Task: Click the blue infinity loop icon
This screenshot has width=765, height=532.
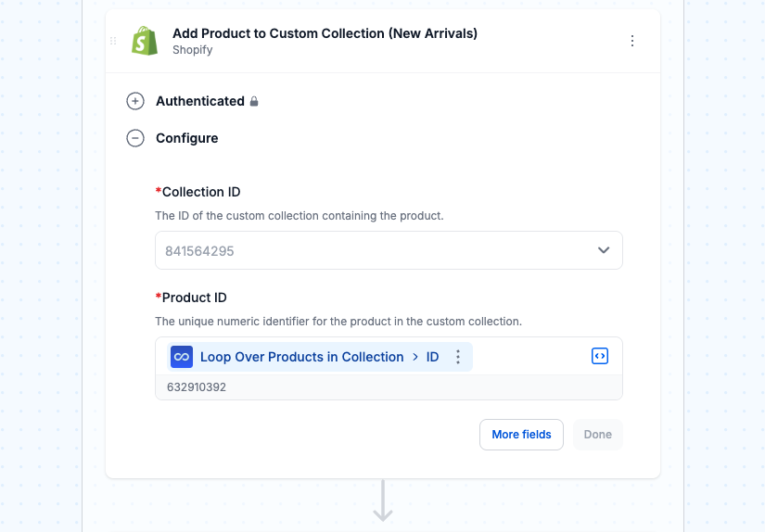Action: pyautogui.click(x=182, y=357)
